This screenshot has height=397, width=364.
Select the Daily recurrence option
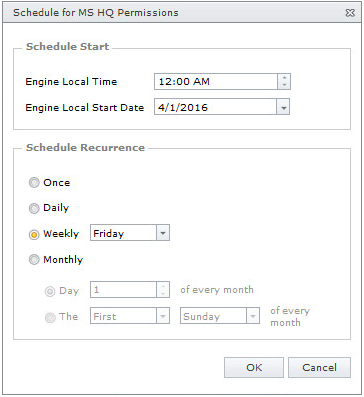[34, 208]
